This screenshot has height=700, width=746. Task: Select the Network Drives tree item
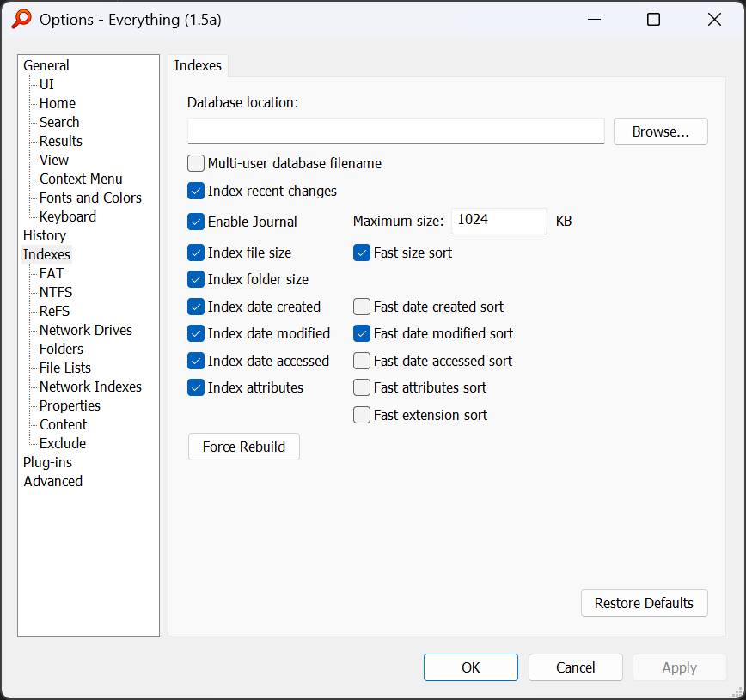click(86, 330)
